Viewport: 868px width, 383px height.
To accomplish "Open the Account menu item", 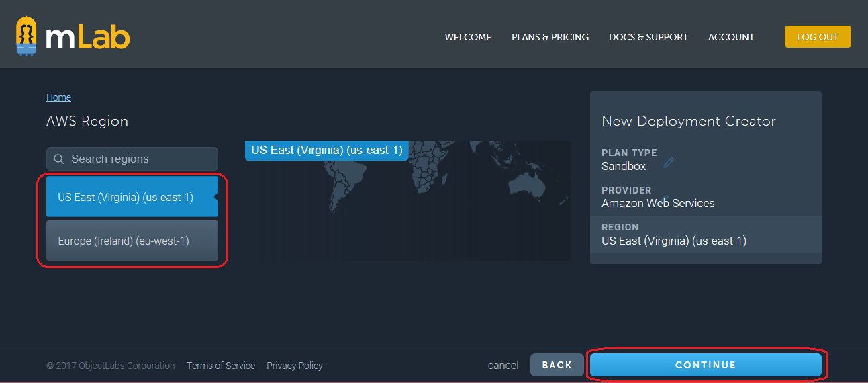I will 731,37.
